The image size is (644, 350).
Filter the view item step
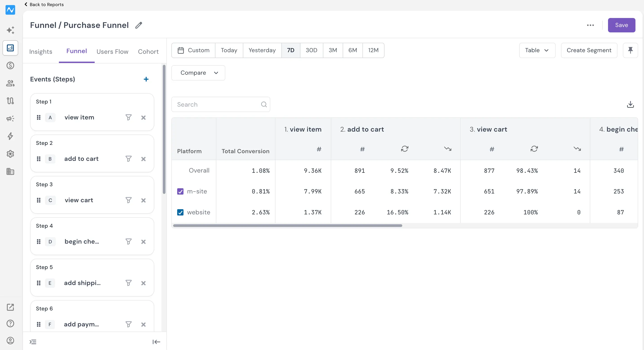(x=128, y=117)
